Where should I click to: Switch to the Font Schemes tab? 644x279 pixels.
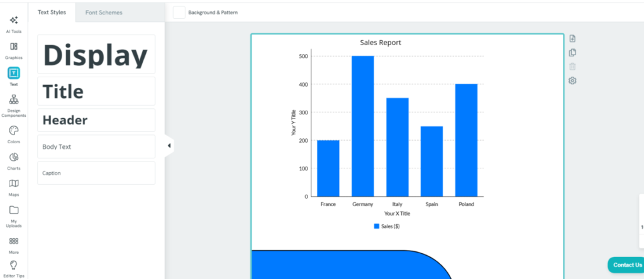[104, 13]
